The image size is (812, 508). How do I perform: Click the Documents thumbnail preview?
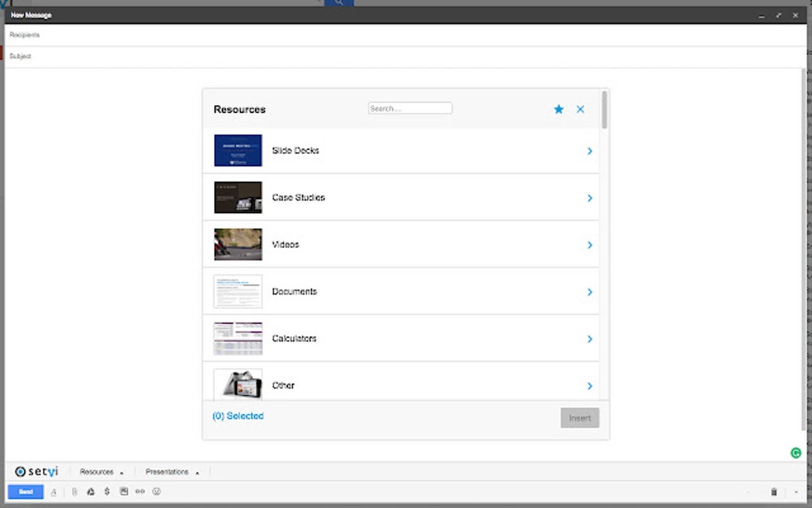237,291
